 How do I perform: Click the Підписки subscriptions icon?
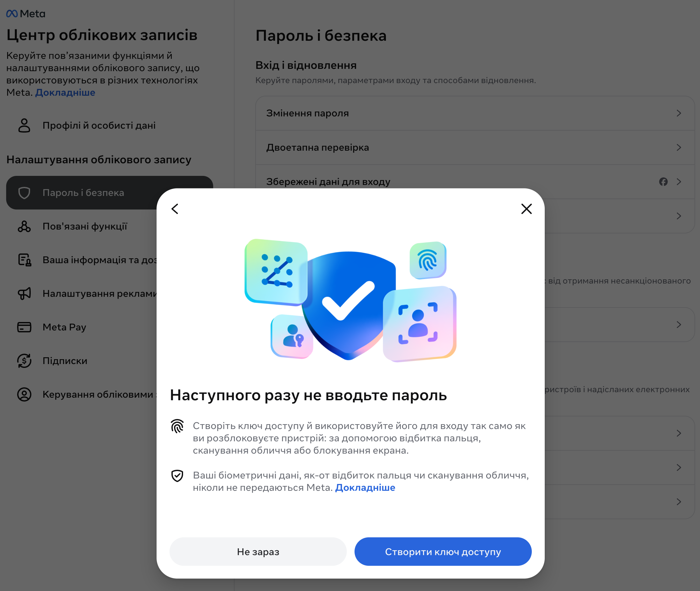(x=24, y=361)
